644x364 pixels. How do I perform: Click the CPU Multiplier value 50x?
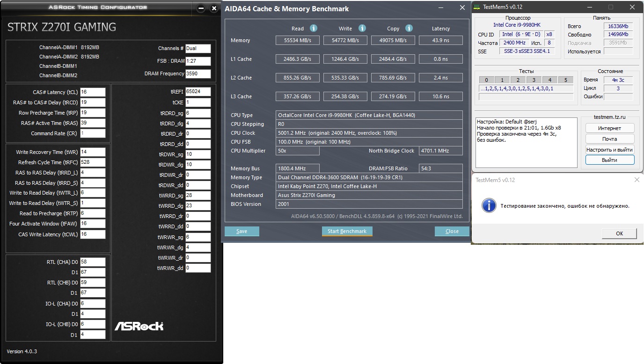[298, 151]
